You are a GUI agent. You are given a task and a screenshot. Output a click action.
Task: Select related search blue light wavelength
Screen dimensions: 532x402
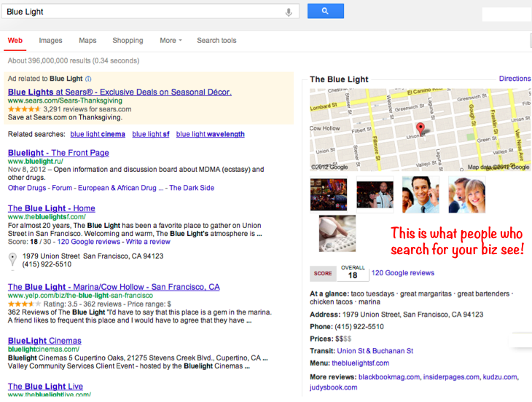[211, 134]
